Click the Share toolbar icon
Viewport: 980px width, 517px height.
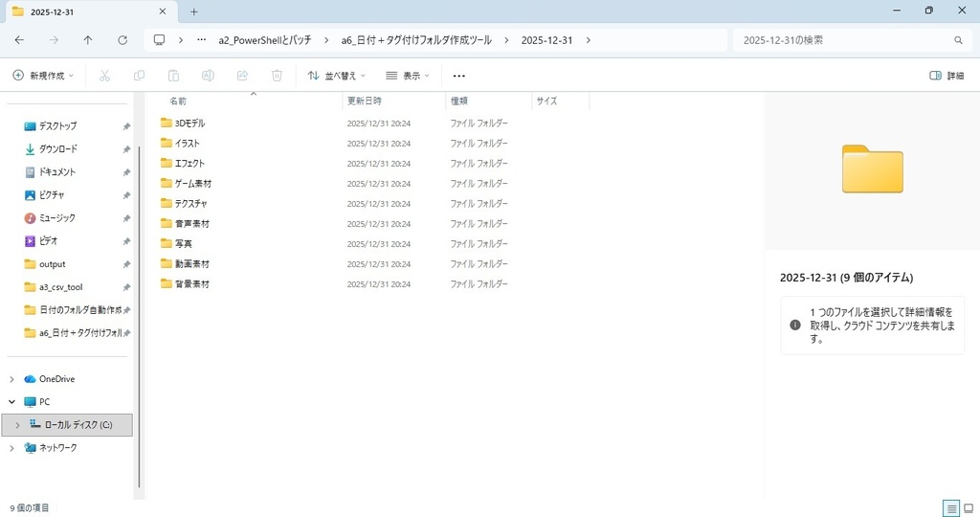click(x=242, y=76)
